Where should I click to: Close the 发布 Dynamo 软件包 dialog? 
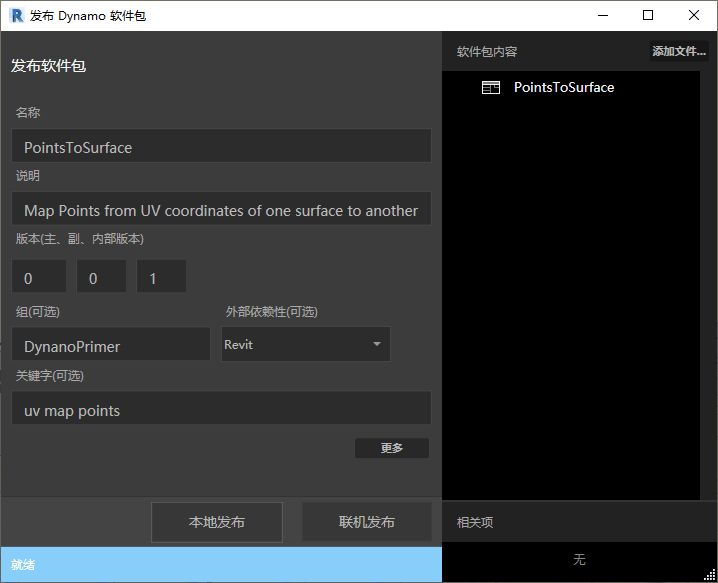tap(694, 15)
